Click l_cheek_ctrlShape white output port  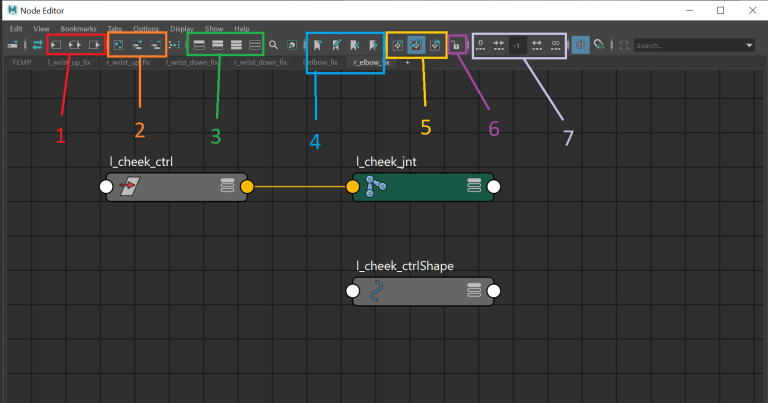(x=494, y=291)
